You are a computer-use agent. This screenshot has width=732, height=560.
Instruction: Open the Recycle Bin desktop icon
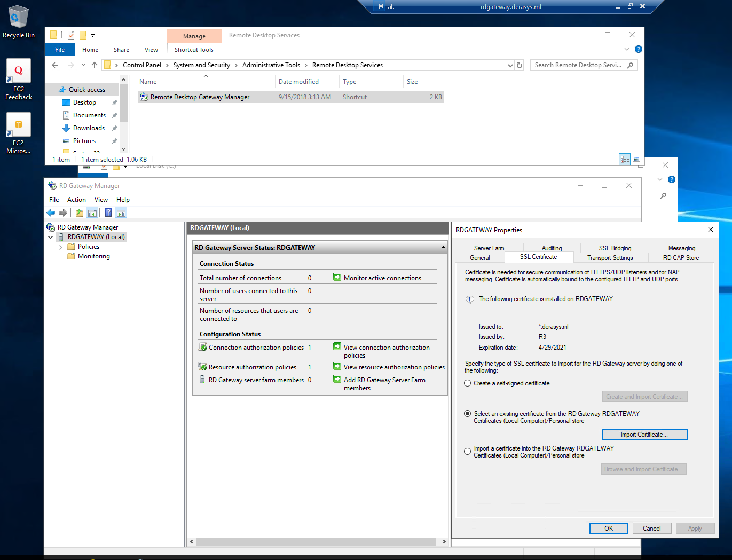[19, 22]
